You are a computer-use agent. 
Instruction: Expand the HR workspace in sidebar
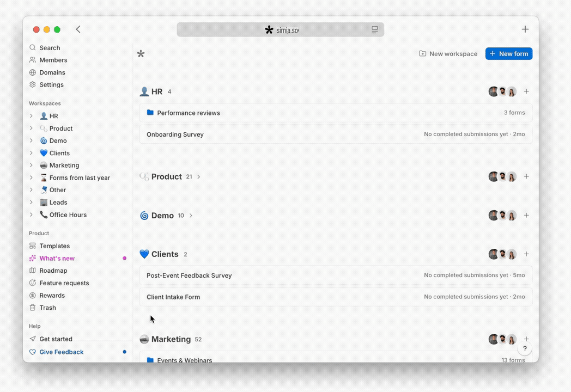click(31, 116)
